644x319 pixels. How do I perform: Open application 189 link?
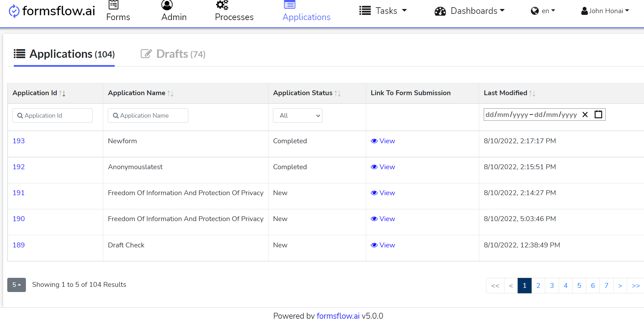(x=19, y=245)
